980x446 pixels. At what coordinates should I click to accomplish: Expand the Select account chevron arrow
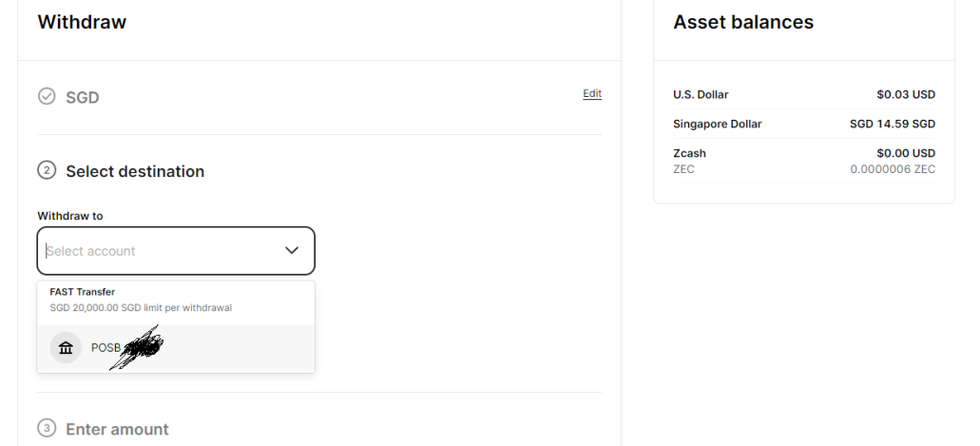click(x=291, y=250)
